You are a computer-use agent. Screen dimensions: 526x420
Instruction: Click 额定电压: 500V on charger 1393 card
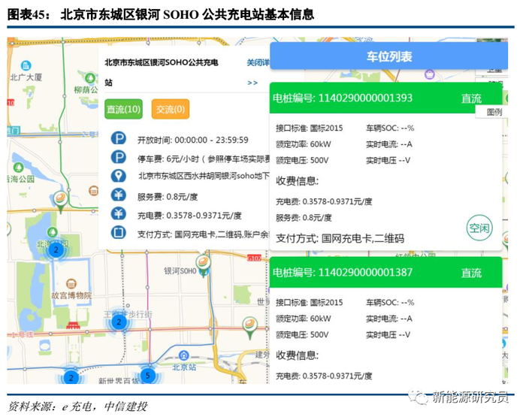coord(302,160)
